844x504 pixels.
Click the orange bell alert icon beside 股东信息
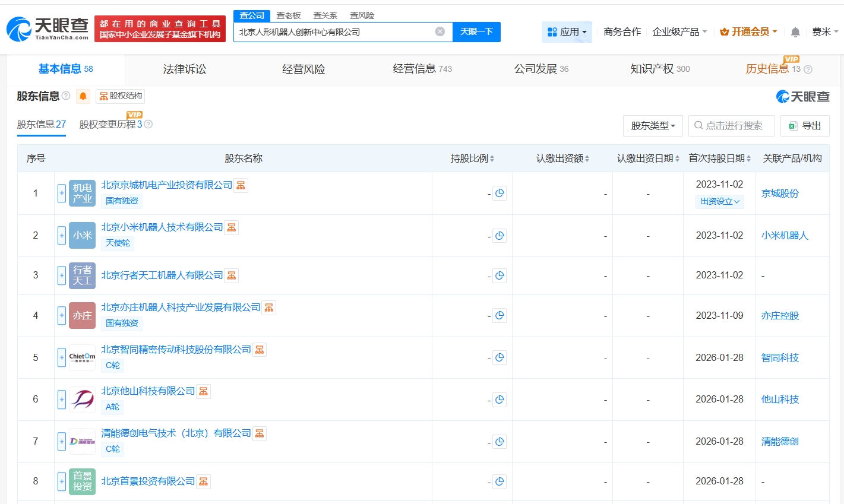(83, 96)
